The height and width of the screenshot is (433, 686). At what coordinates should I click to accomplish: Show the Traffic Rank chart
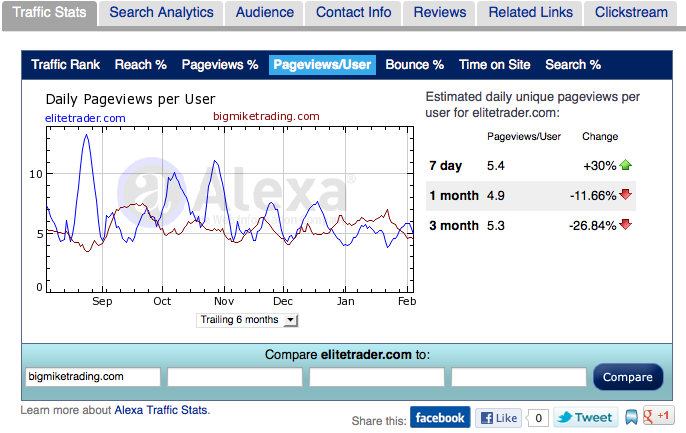(66, 65)
